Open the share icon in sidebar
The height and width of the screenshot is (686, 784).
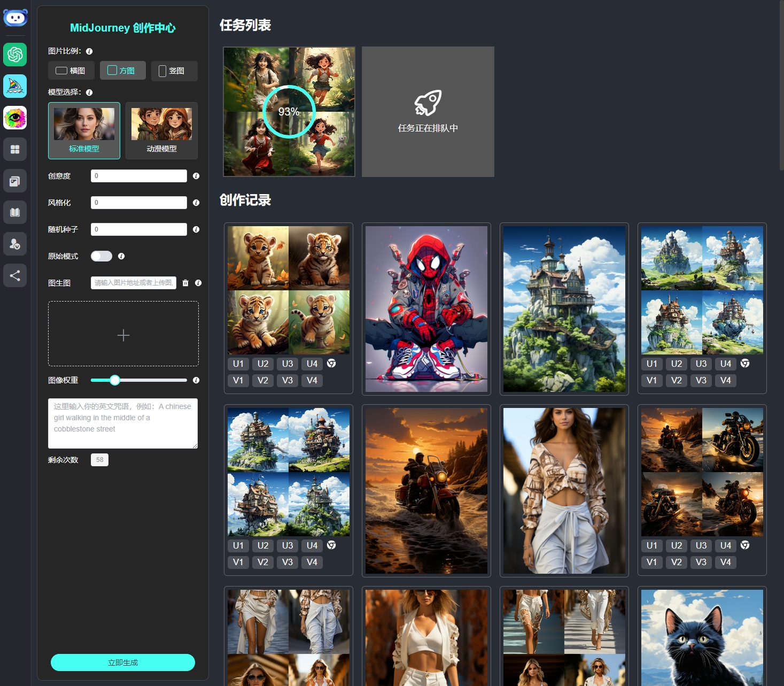tap(15, 275)
